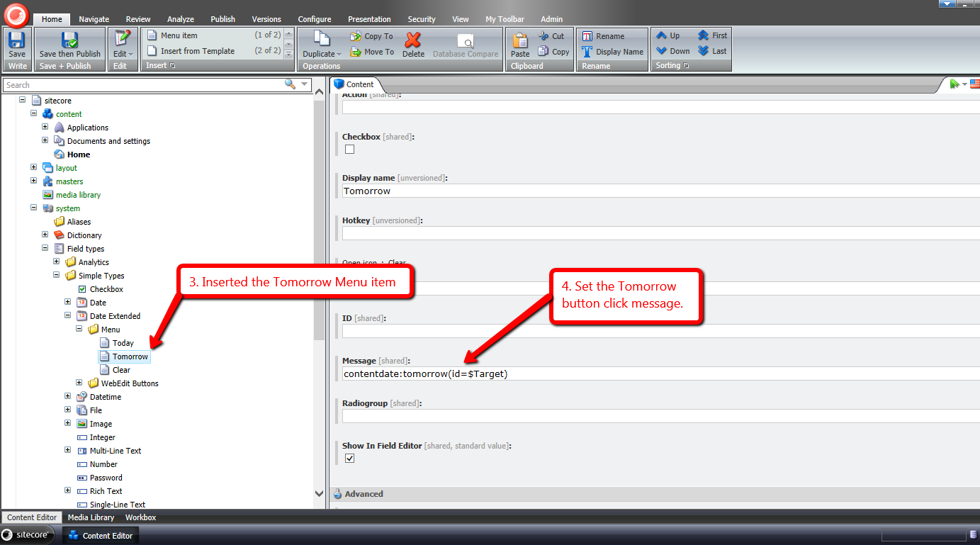Image resolution: width=980 pixels, height=545 pixels.
Task: Click the Paste clipboard icon
Action: point(520,41)
